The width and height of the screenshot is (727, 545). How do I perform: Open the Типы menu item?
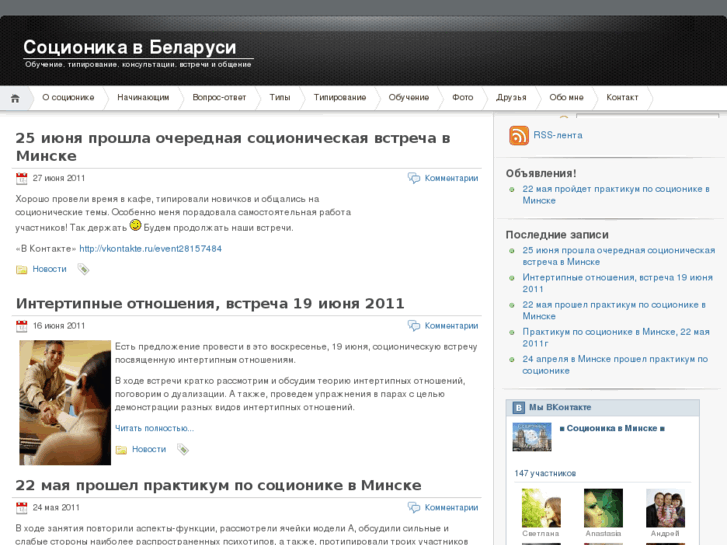pos(280,97)
